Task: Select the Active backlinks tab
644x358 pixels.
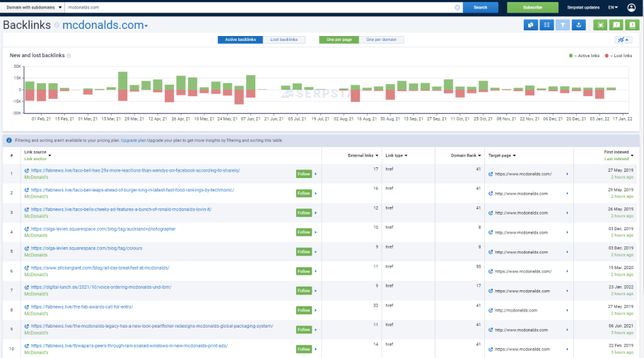Action: (x=240, y=40)
